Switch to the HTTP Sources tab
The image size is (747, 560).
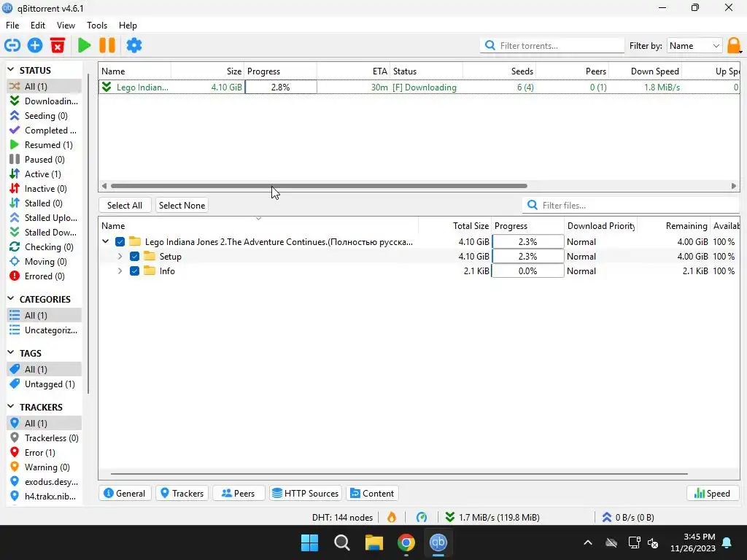306,494
